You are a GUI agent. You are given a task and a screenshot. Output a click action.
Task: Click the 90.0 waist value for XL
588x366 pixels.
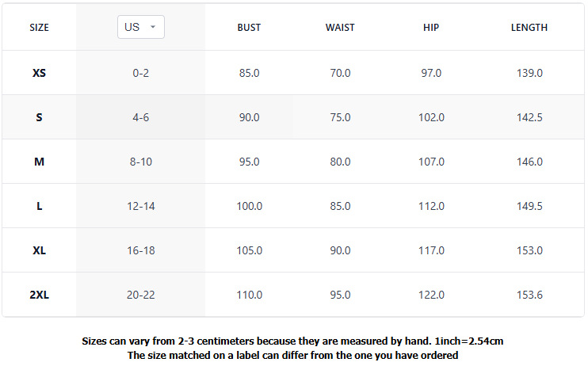(x=340, y=250)
